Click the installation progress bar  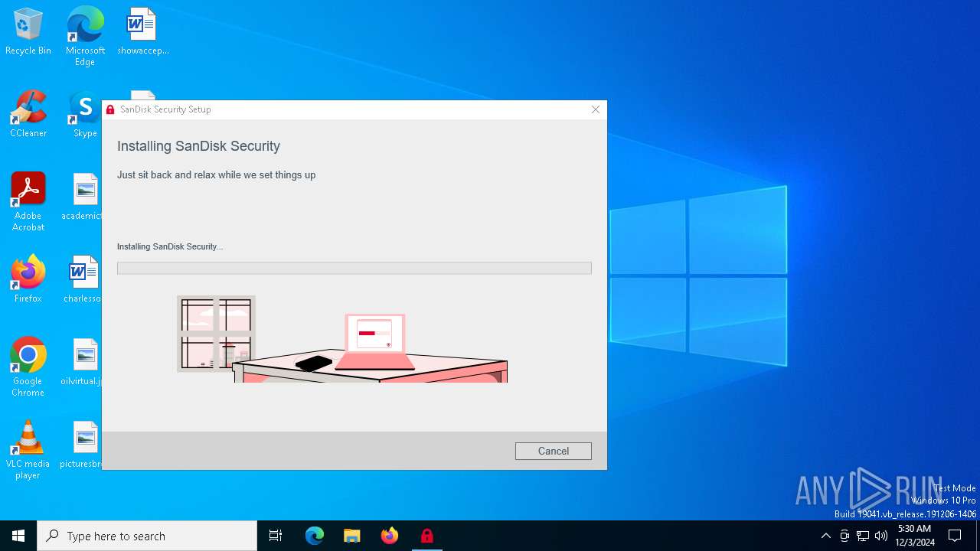coord(354,268)
